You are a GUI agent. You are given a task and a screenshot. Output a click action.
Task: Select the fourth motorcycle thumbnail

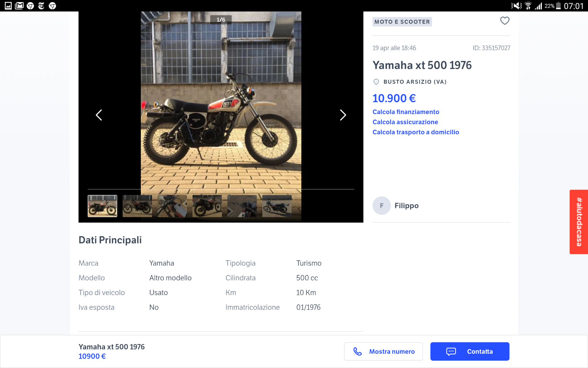coord(207,206)
